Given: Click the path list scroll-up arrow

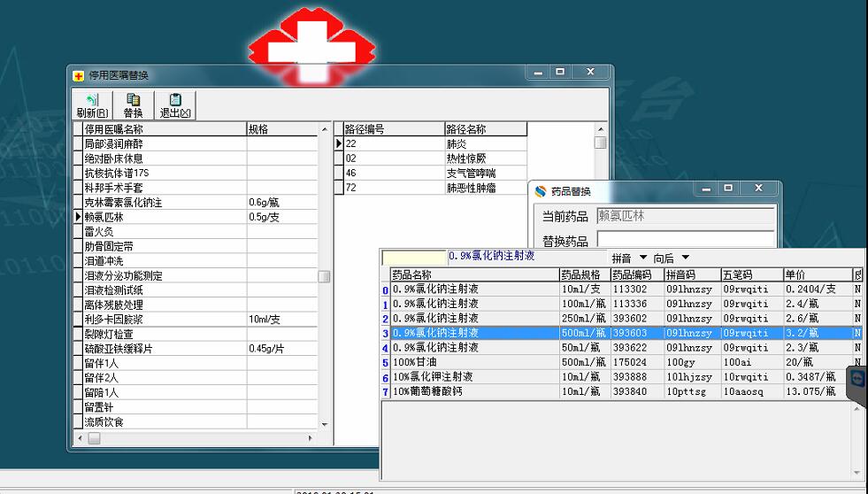Looking at the screenshot, I should coord(601,128).
